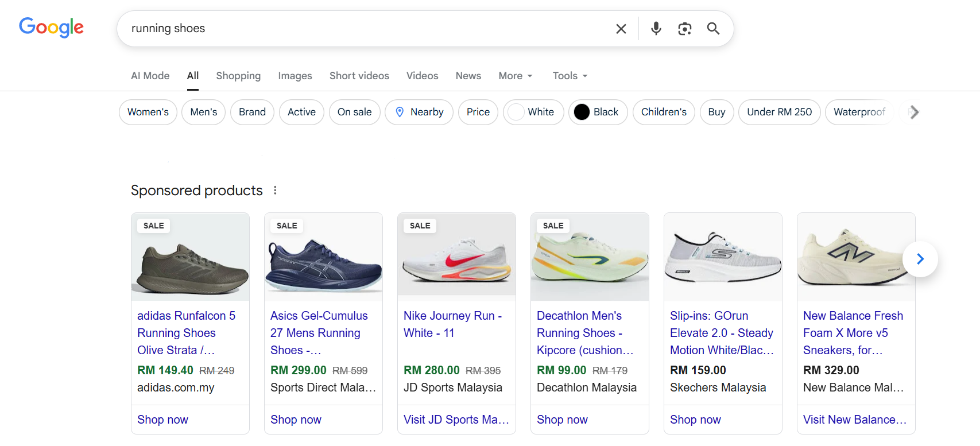Click the magnifying glass search icon
The image size is (980, 446).
point(713,29)
